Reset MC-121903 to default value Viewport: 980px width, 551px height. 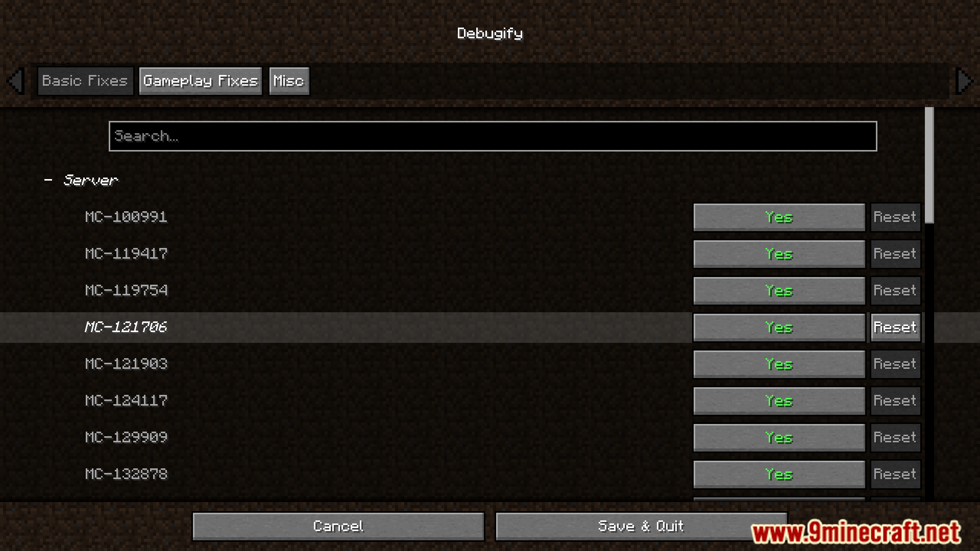coord(895,364)
